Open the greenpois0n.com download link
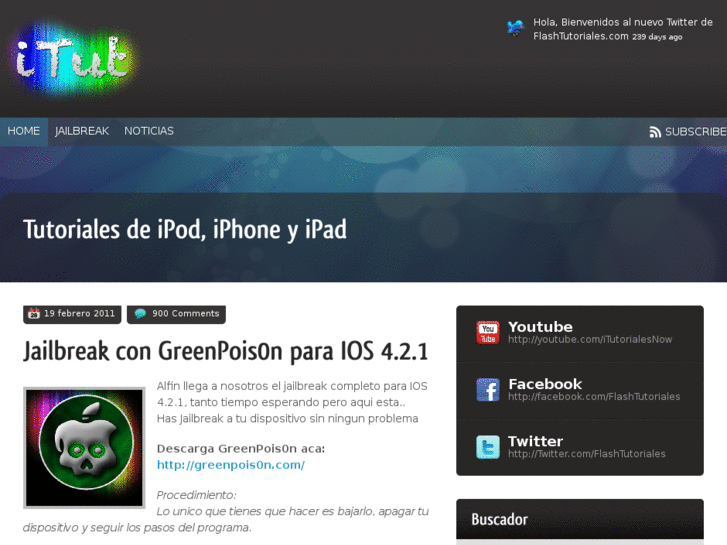The image size is (727, 545). (x=231, y=465)
